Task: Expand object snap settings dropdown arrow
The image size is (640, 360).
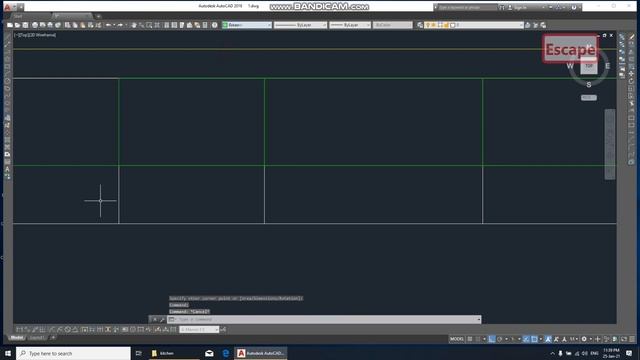Action: click(541, 339)
